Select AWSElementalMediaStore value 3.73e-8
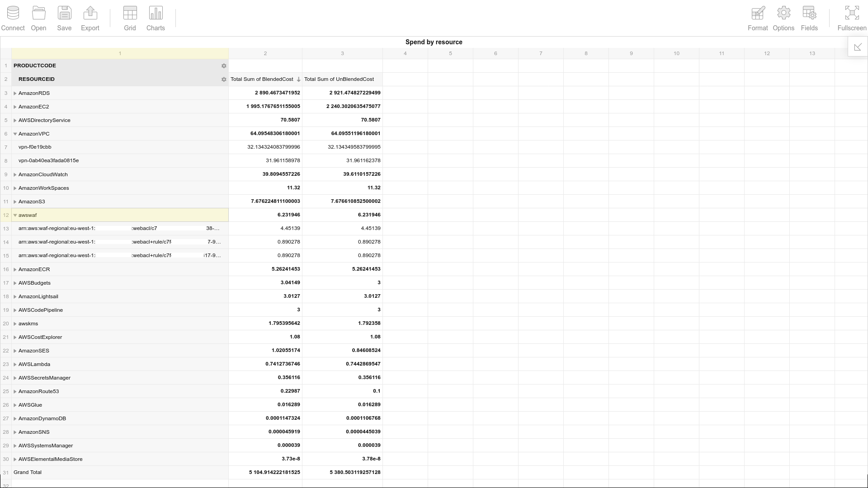The image size is (868, 488). coord(265,459)
